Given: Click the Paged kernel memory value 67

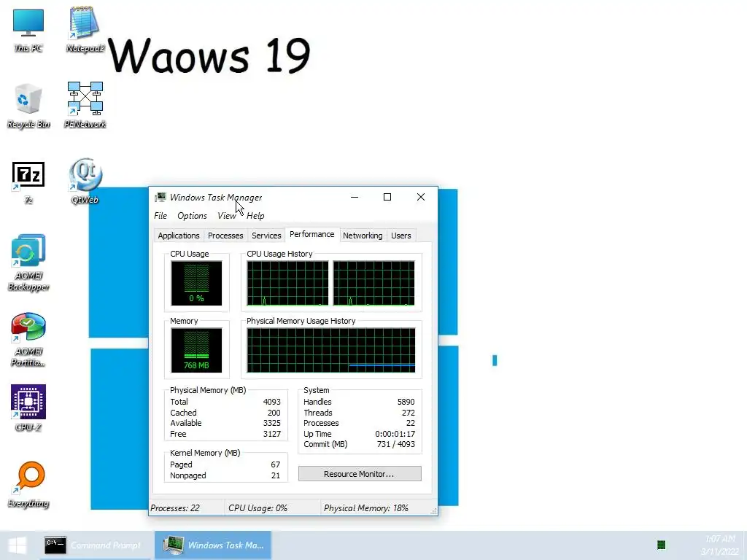Looking at the screenshot, I should 275,464.
